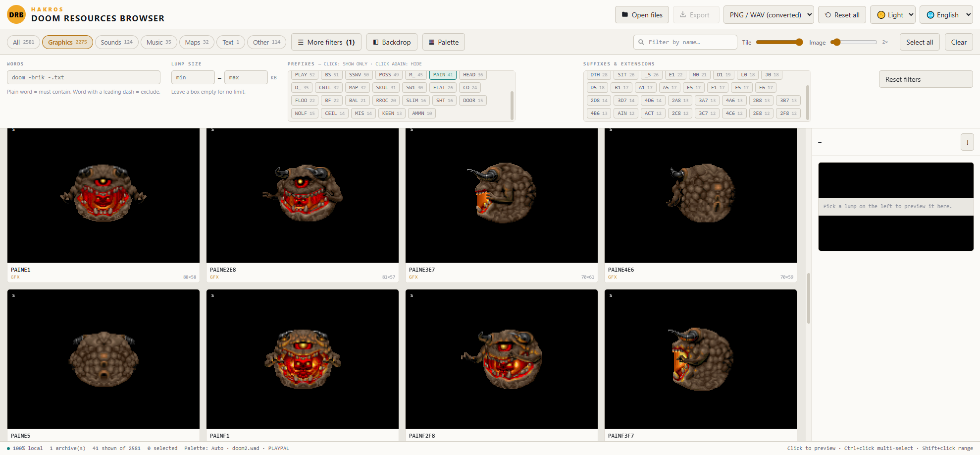Open the Backdrop options

click(392, 42)
